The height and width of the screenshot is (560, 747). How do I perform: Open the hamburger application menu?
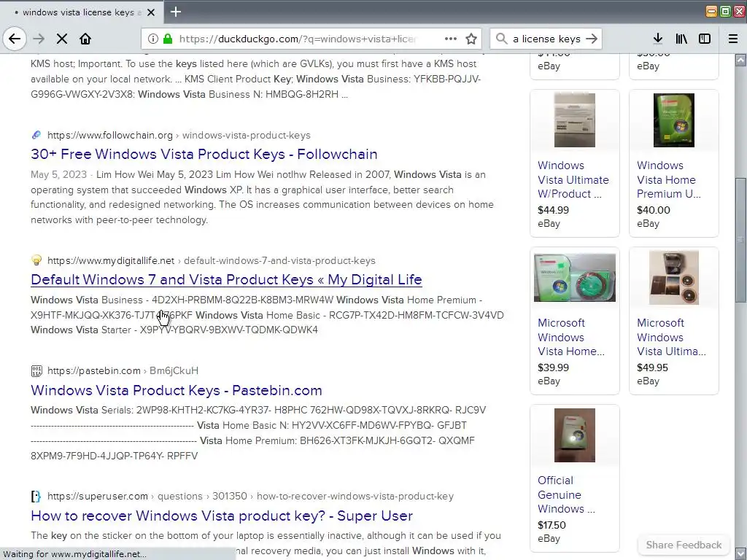click(x=733, y=39)
